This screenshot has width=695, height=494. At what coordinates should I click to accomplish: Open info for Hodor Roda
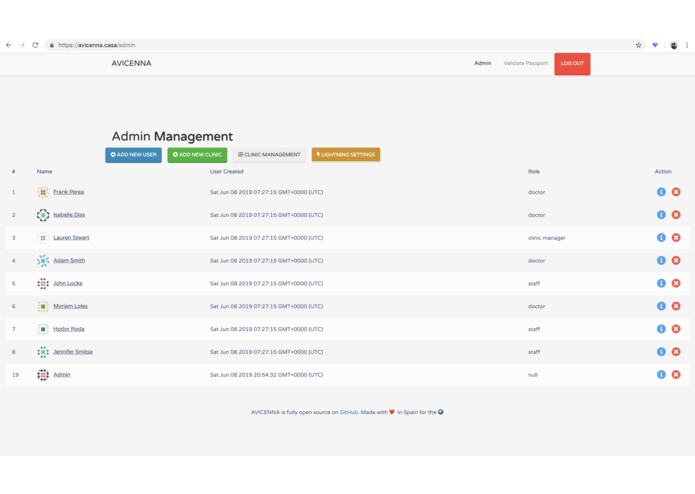(x=661, y=329)
